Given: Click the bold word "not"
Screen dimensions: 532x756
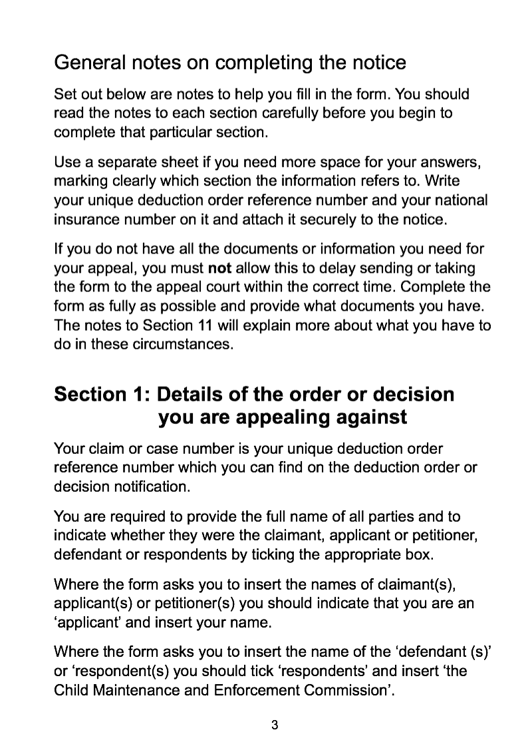Looking at the screenshot, I should point(219,268).
